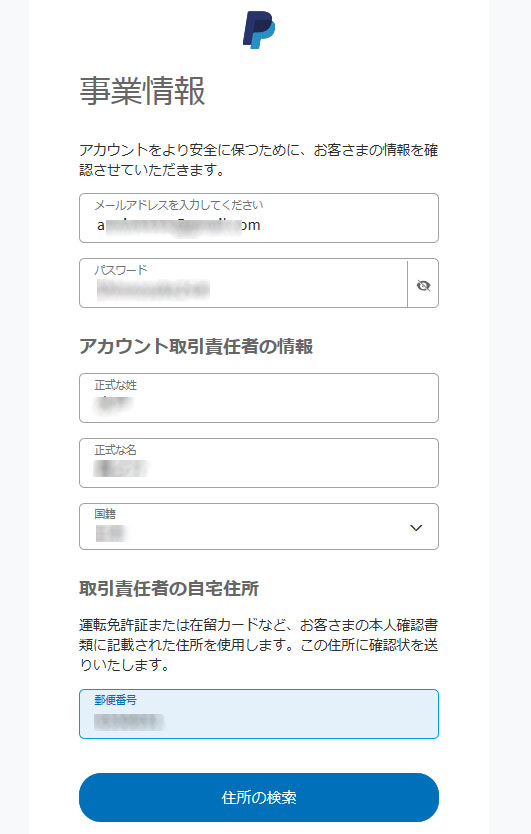Click the PayPal logo at top
The width and height of the screenshot is (531, 834).
(x=259, y=30)
